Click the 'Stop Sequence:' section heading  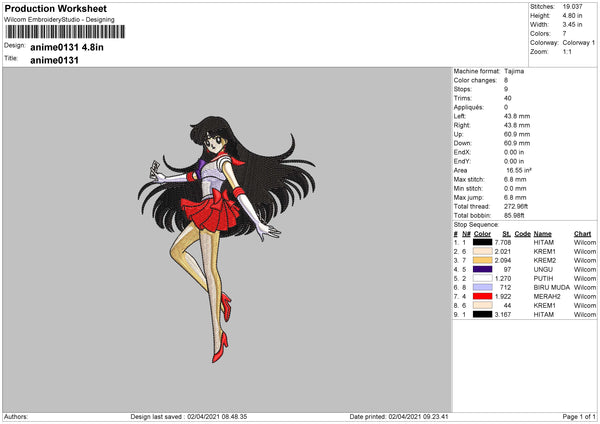click(476, 225)
